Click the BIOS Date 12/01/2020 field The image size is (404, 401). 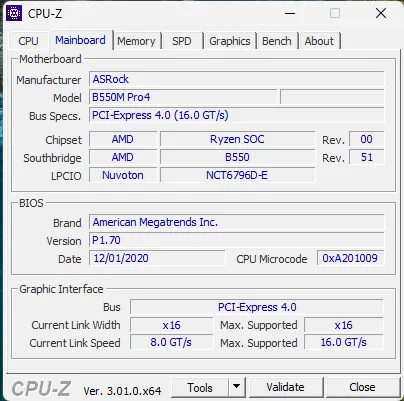click(157, 258)
